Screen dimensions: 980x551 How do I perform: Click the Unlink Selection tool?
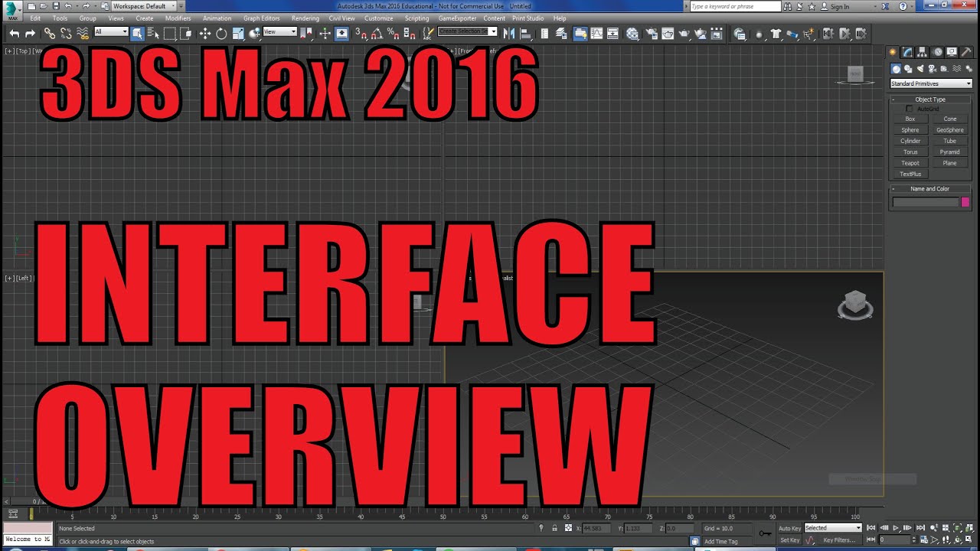[66, 33]
